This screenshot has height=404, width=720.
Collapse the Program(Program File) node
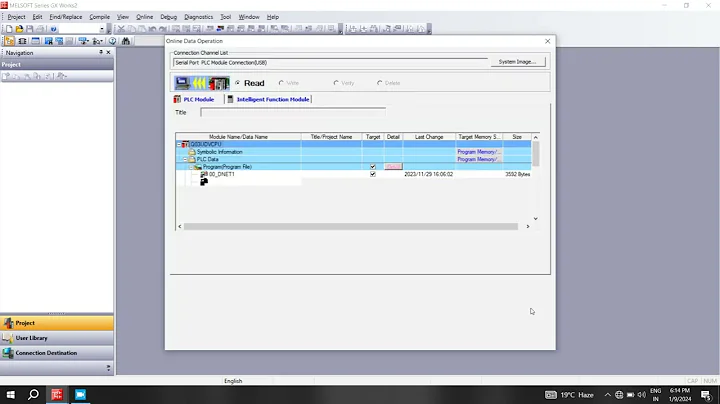191,167
